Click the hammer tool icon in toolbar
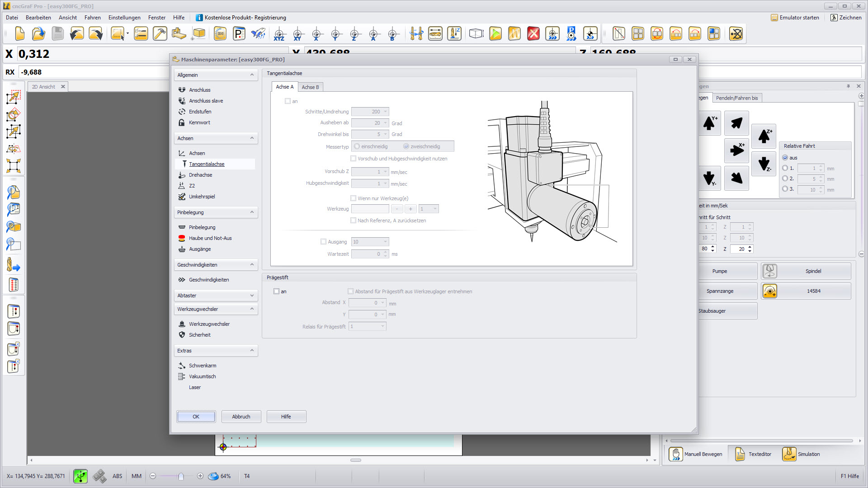This screenshot has width=868, height=488. click(x=160, y=34)
